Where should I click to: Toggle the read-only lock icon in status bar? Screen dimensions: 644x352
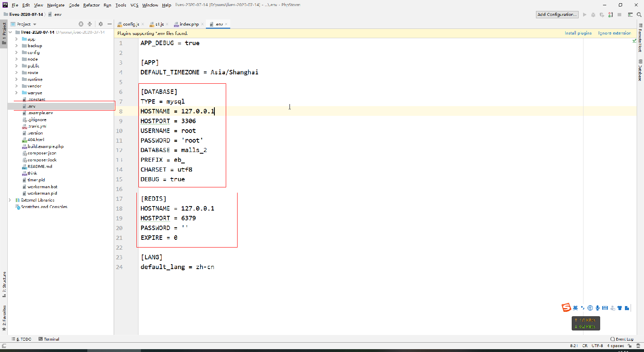(630, 346)
